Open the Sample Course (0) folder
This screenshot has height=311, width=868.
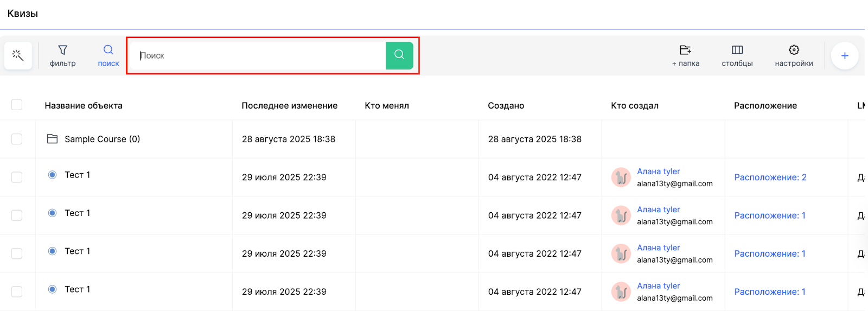[x=102, y=139]
